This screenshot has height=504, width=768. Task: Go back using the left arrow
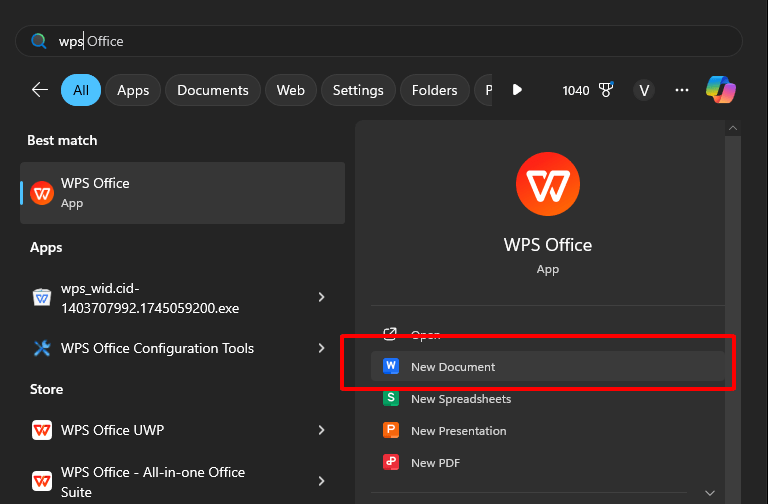tap(40, 90)
